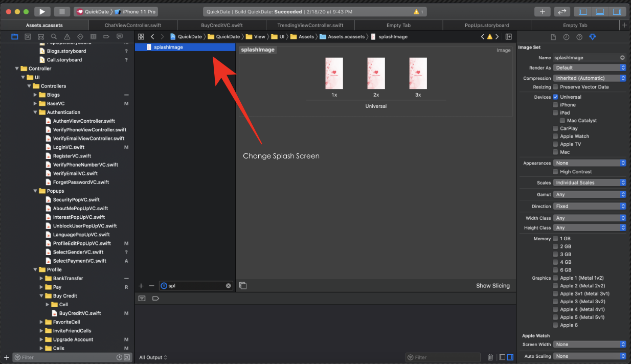Enable the iPhone device checkbox
The image size is (631, 364).
[x=555, y=105]
